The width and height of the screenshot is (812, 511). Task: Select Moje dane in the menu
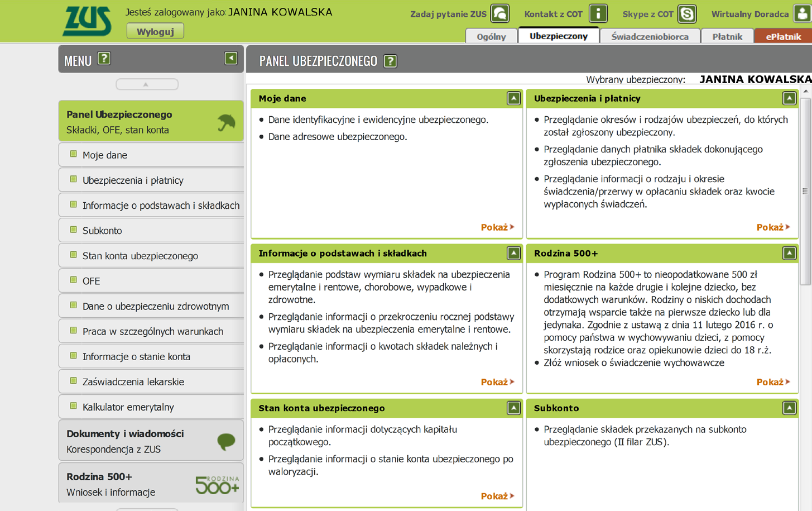click(x=151, y=155)
